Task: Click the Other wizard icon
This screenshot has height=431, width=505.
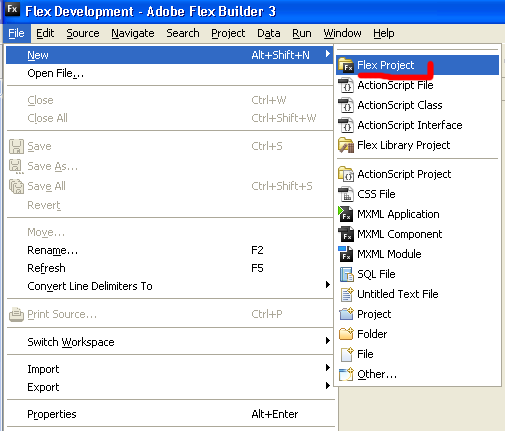Action: (346, 374)
